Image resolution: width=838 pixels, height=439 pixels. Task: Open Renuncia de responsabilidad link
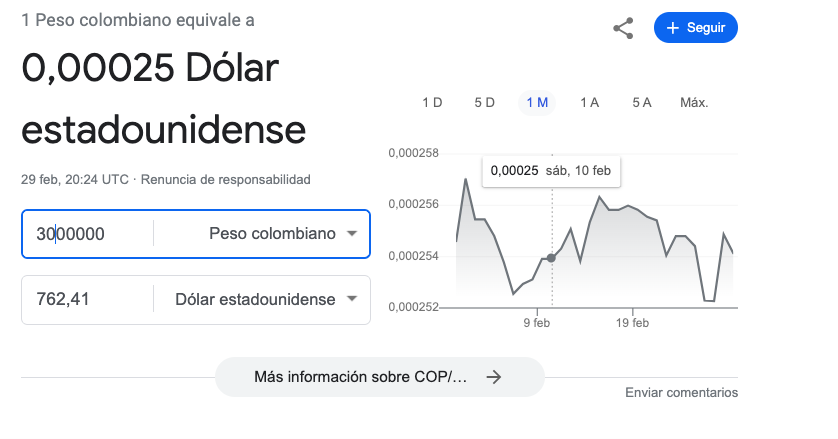226,180
